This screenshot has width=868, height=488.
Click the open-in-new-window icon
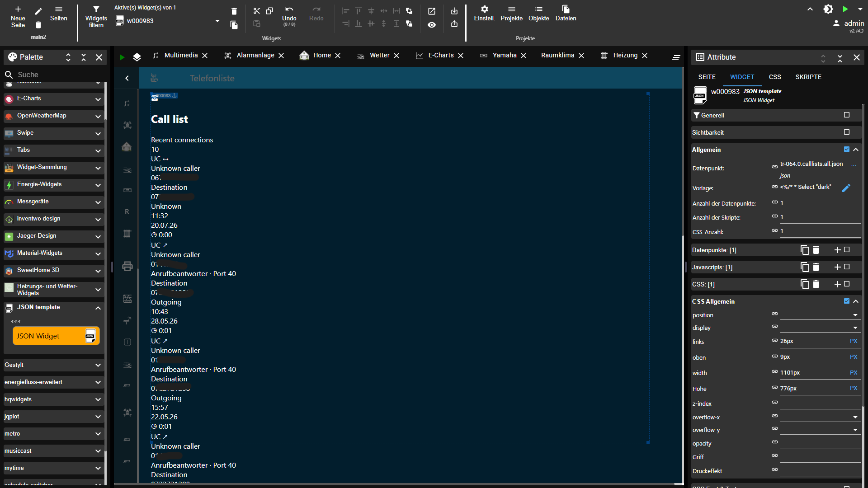(x=432, y=11)
